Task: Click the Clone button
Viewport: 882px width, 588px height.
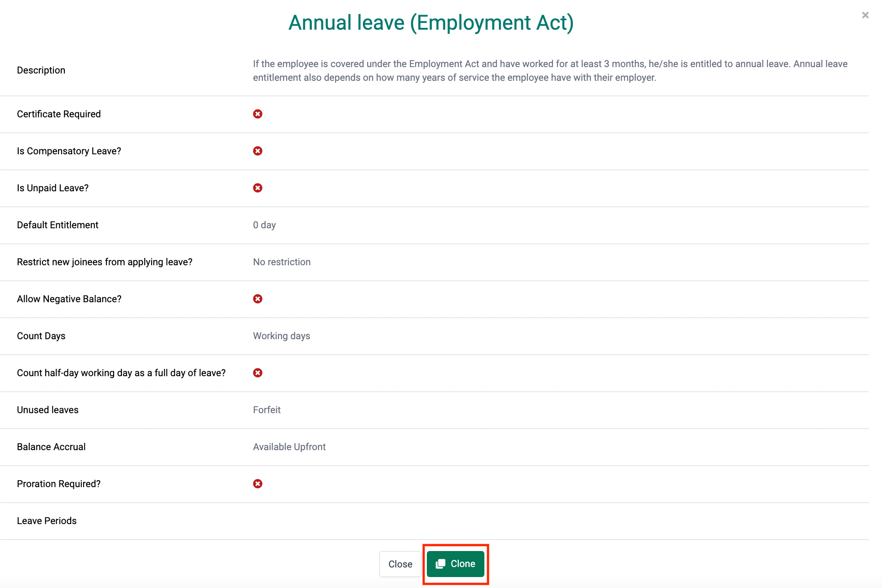Action: coord(455,564)
